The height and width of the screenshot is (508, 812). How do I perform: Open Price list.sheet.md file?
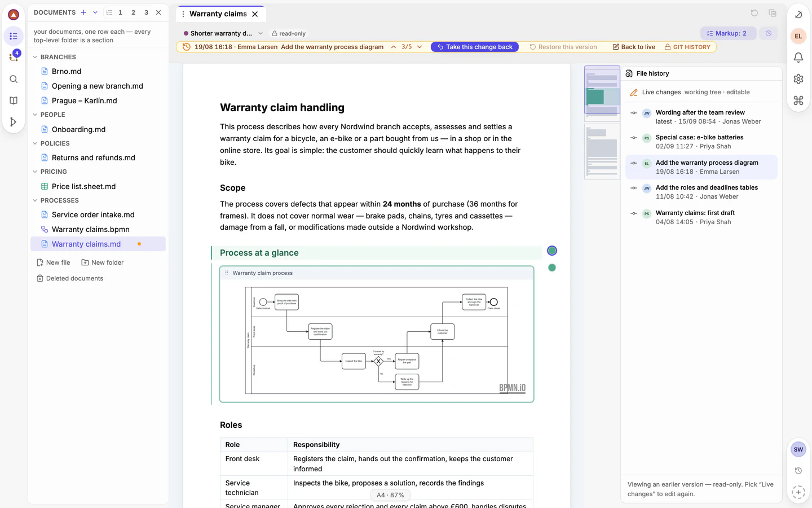tap(83, 186)
